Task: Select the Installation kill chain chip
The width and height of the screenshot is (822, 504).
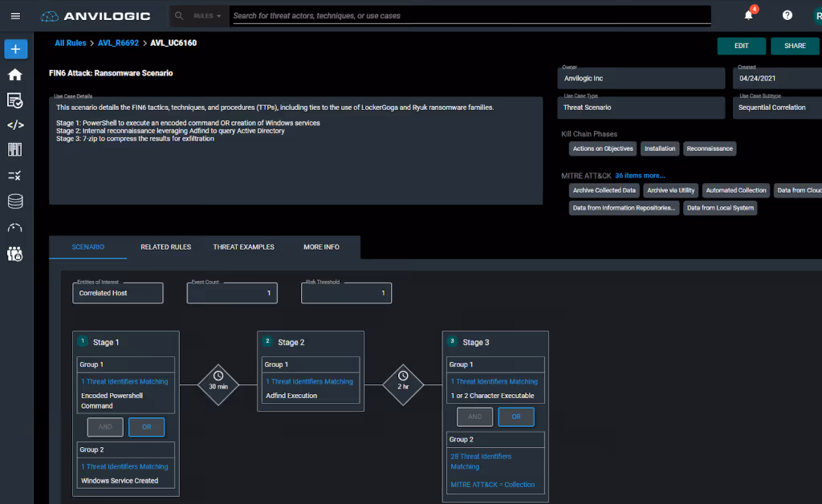Action: point(660,148)
